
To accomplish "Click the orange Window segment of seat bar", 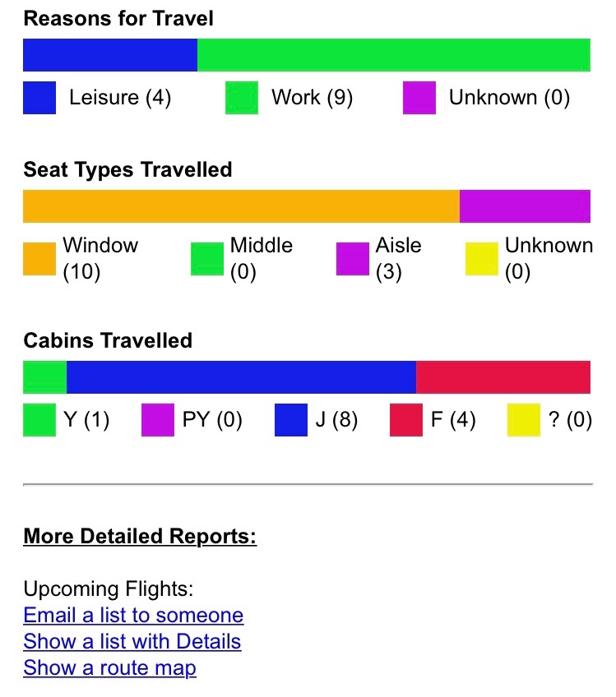I will click(x=241, y=206).
